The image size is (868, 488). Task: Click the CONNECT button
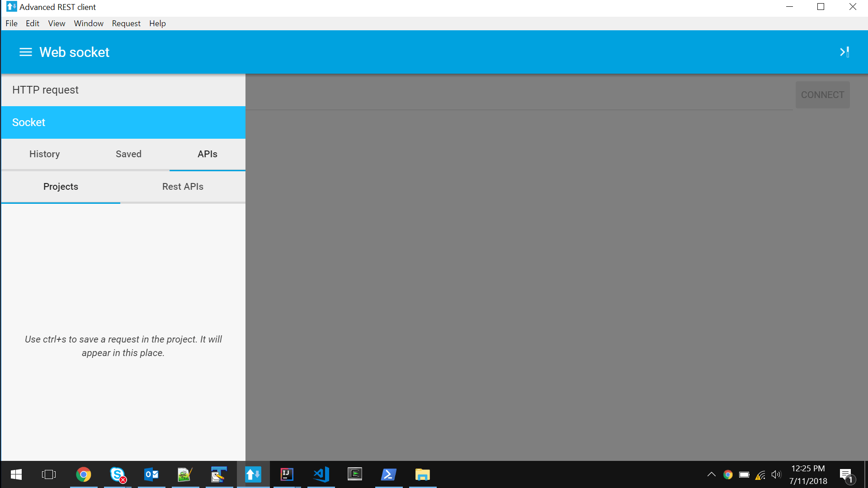(x=822, y=95)
